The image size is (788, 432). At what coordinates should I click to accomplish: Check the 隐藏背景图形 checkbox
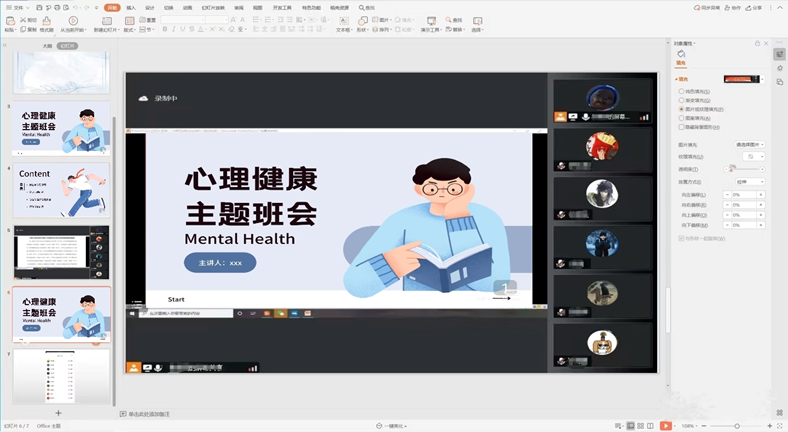tap(682, 127)
